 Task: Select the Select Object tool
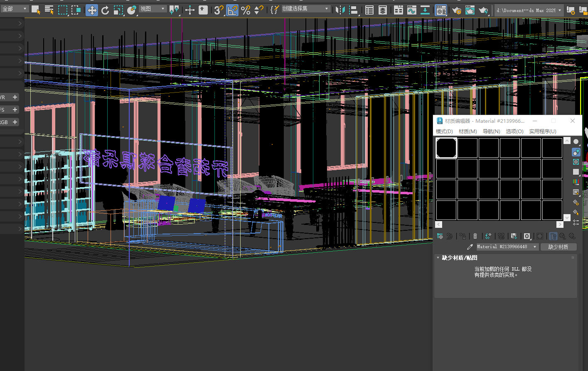pyautogui.click(x=36, y=10)
